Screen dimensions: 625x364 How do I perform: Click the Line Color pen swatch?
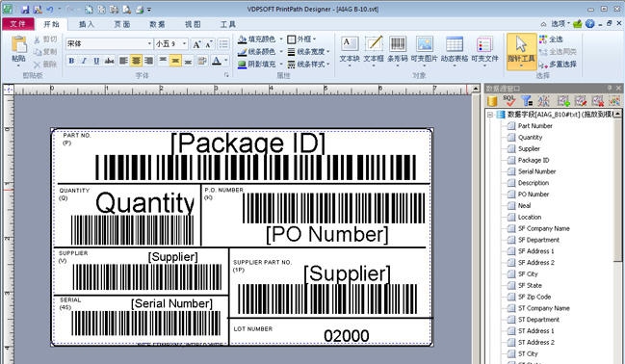point(242,51)
